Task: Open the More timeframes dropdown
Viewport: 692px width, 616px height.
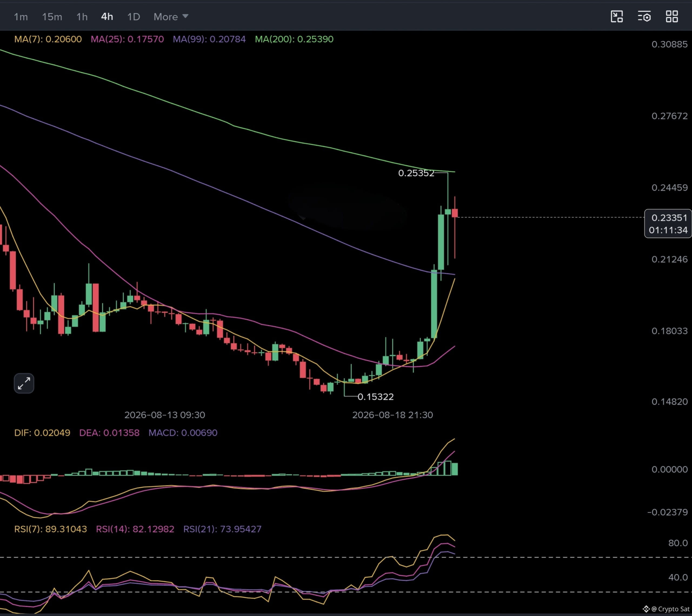Action: point(171,16)
